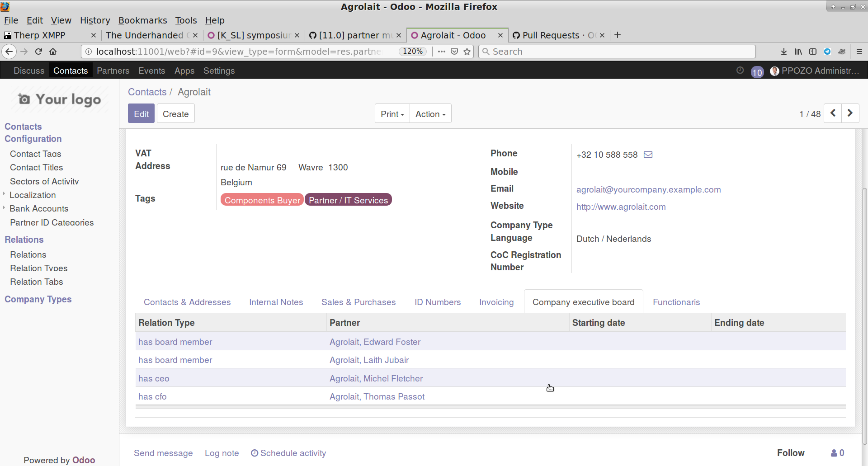Open the Firefox History menu
This screenshot has width=868, height=466.
pos(95,20)
